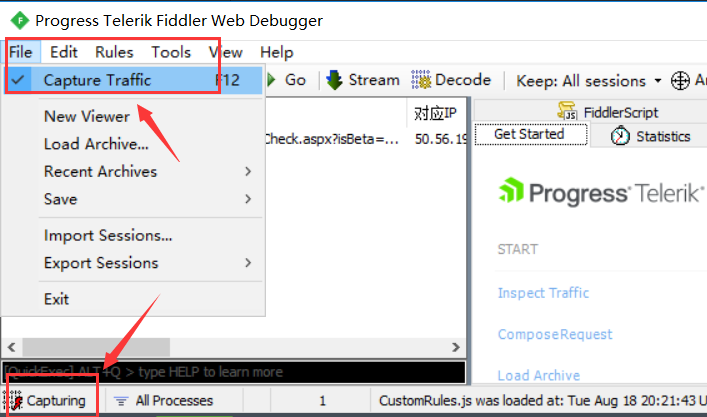Click the Stream download arrow icon

[334, 80]
